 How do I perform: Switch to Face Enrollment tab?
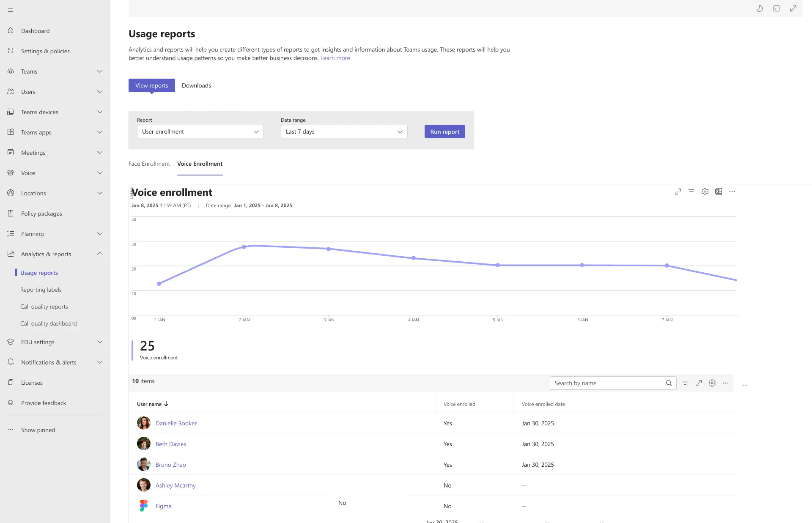pyautogui.click(x=149, y=164)
